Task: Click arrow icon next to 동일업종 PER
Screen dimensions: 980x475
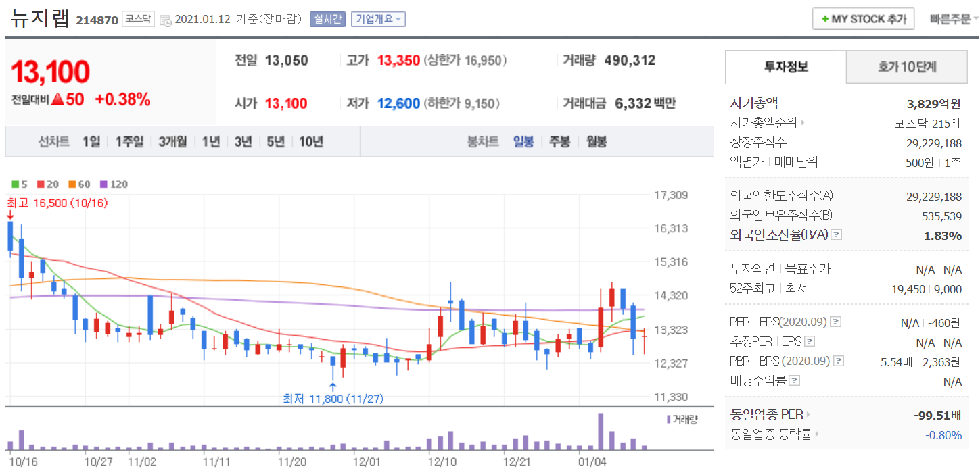Action: point(808,415)
